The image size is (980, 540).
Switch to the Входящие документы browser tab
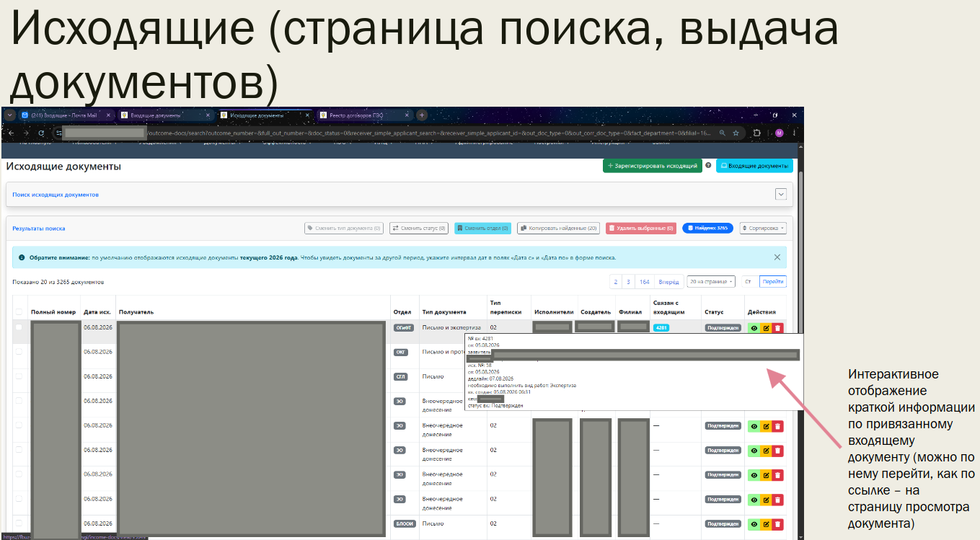pyautogui.click(x=166, y=115)
